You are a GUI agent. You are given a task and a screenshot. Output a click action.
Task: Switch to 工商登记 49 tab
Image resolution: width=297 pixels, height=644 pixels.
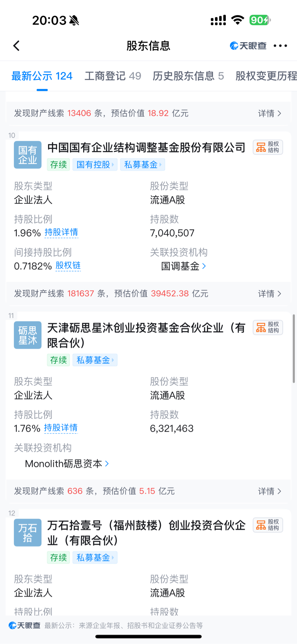(x=113, y=76)
